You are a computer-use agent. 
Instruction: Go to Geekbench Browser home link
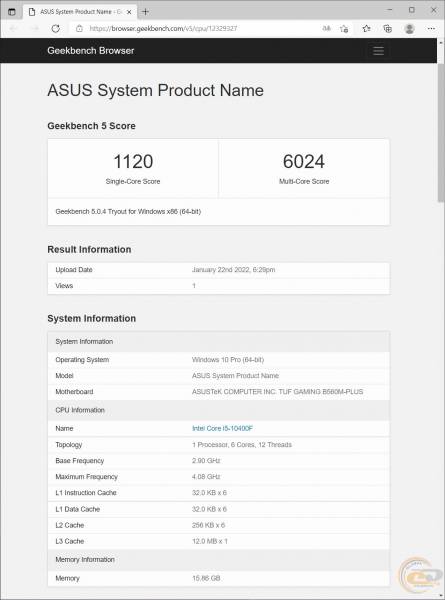(x=91, y=51)
